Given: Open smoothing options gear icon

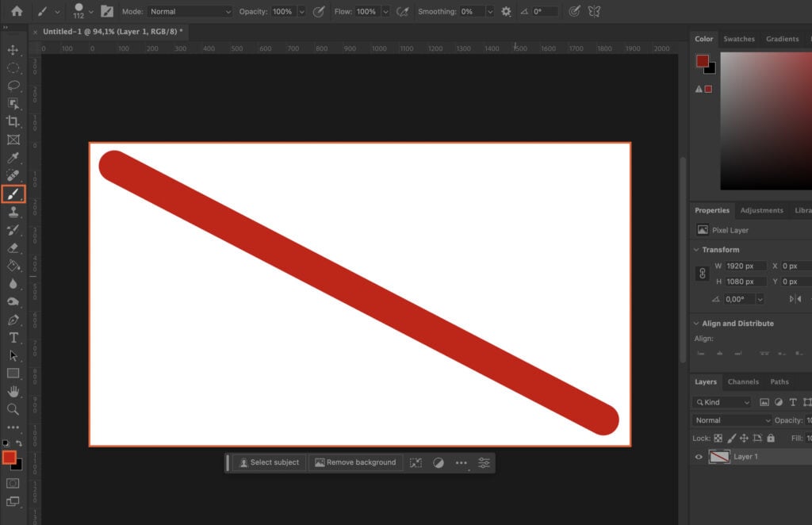Looking at the screenshot, I should pyautogui.click(x=506, y=12).
